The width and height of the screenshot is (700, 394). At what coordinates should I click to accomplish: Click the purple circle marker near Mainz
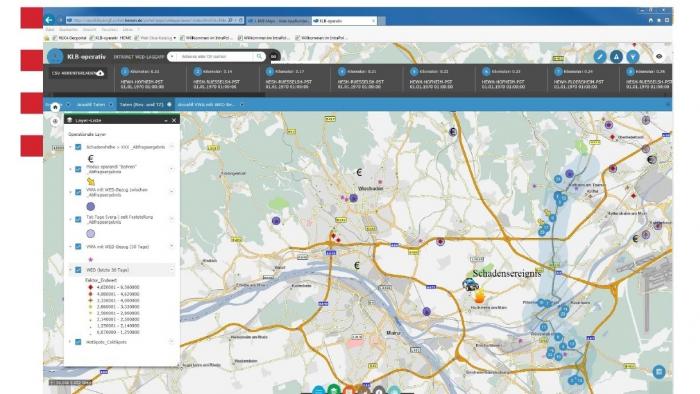coord(426,311)
